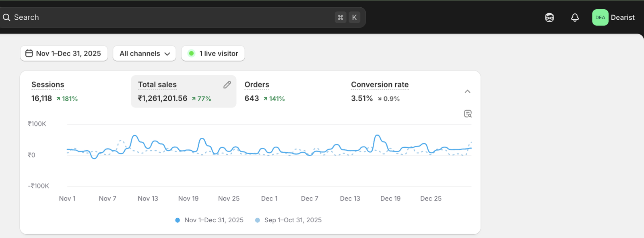Click the DEA store avatar
This screenshot has height=238, width=644.
click(600, 17)
